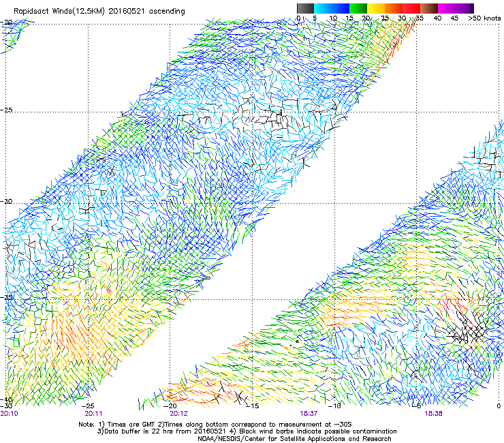Select the red 30–35 knots legend swatch
Image resolution: width=504 pixels, height=443 pixels.
pyautogui.click(x=412, y=8)
